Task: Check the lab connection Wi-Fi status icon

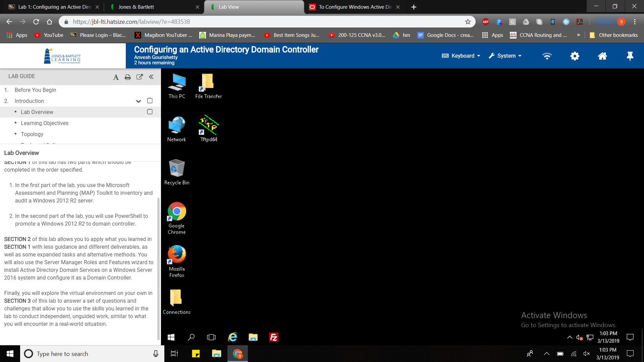Action: pyautogui.click(x=547, y=56)
